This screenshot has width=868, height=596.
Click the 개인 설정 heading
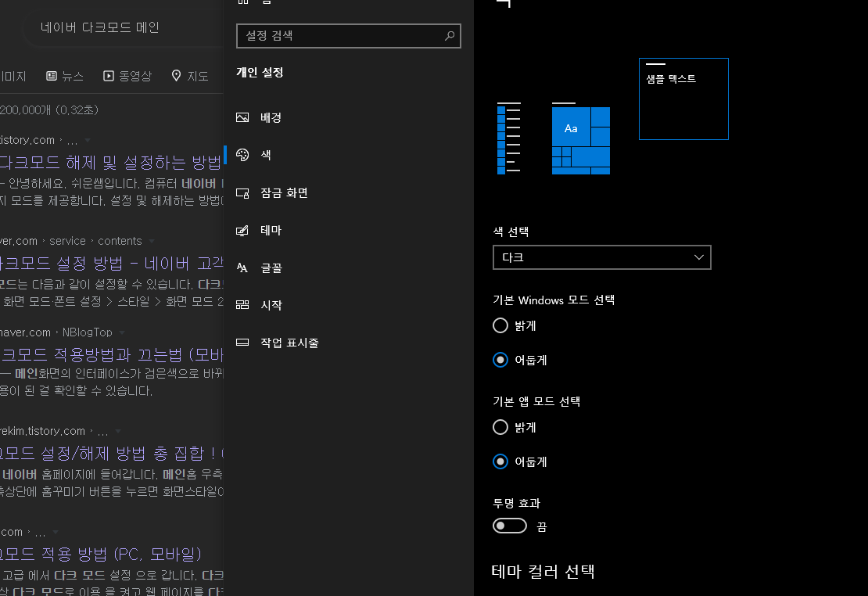pos(260,73)
